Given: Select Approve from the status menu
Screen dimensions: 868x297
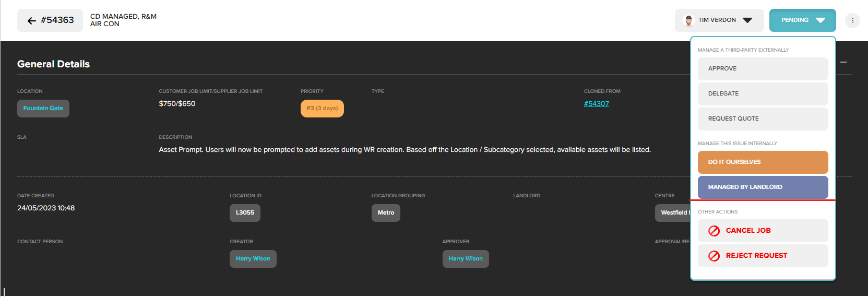Looking at the screenshot, I should (x=763, y=69).
